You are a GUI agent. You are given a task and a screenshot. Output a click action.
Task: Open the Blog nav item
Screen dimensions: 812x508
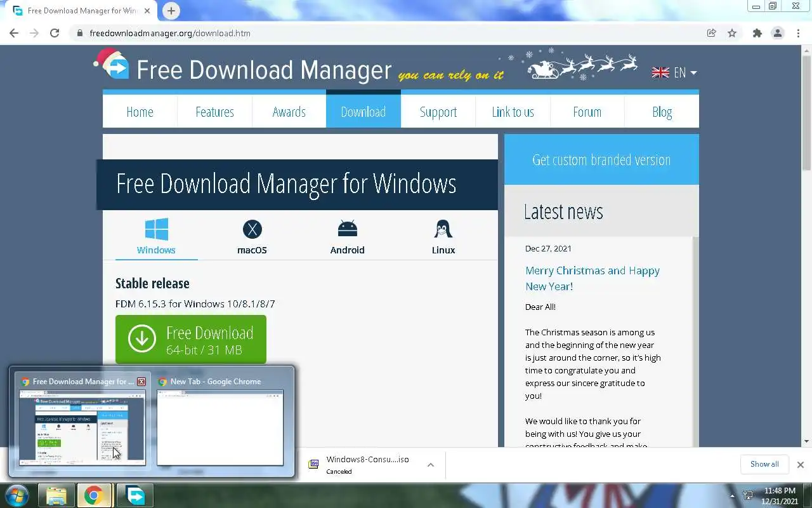(x=662, y=112)
